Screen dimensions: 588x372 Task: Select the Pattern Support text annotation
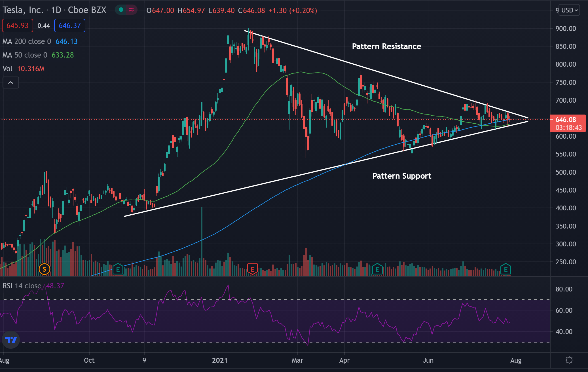pos(402,176)
